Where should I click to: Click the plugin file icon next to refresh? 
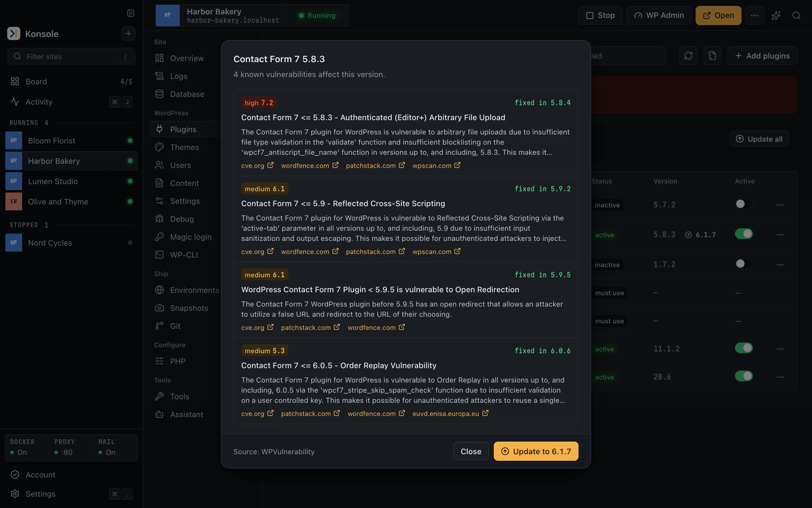(712, 56)
